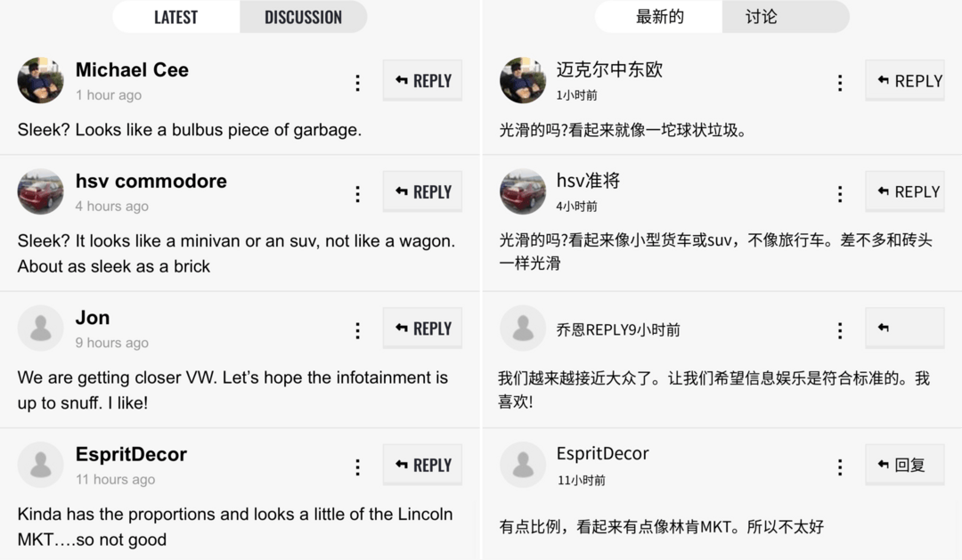Open three-dot menu on 乔恩 comment
The height and width of the screenshot is (560, 962).
(840, 331)
